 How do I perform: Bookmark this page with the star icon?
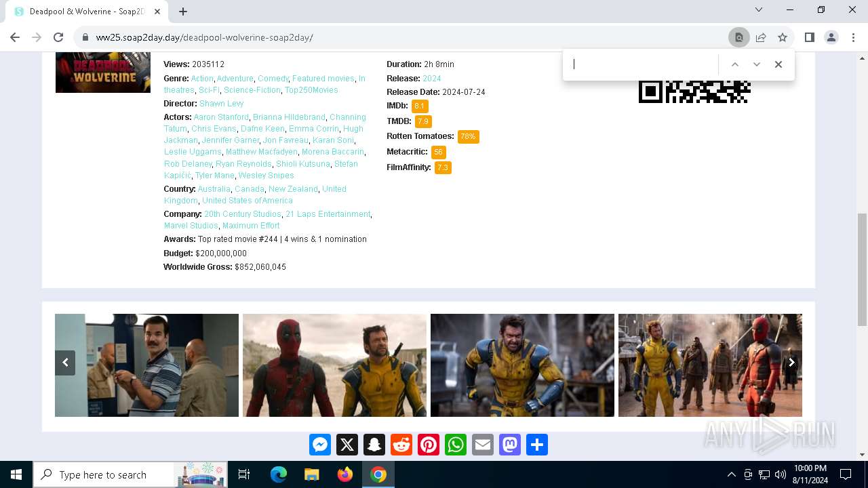(783, 37)
